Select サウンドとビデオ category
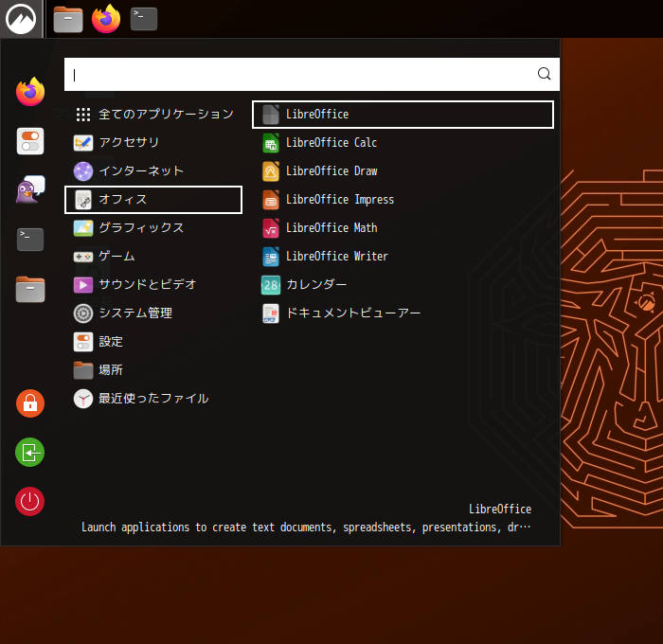663x644 pixels. tap(153, 284)
